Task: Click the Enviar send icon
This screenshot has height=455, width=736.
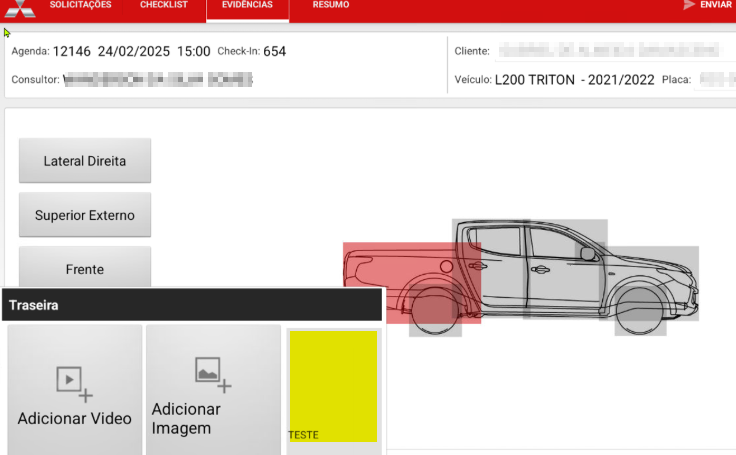Action: click(689, 5)
